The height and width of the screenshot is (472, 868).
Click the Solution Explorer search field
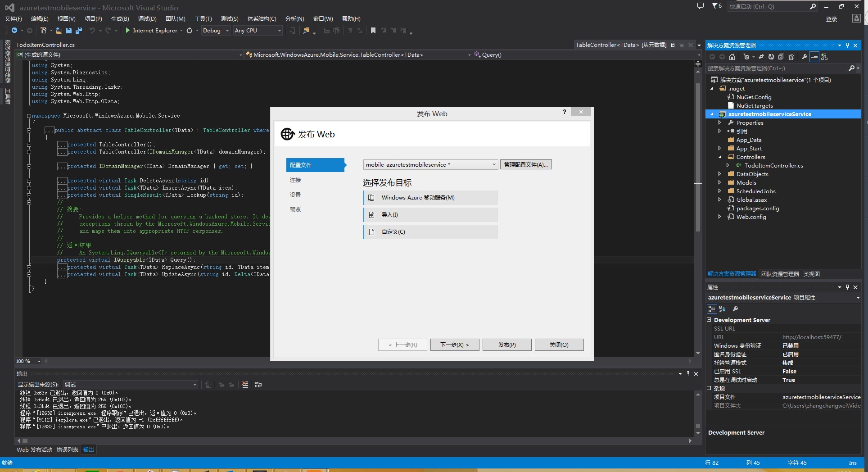[776, 68]
